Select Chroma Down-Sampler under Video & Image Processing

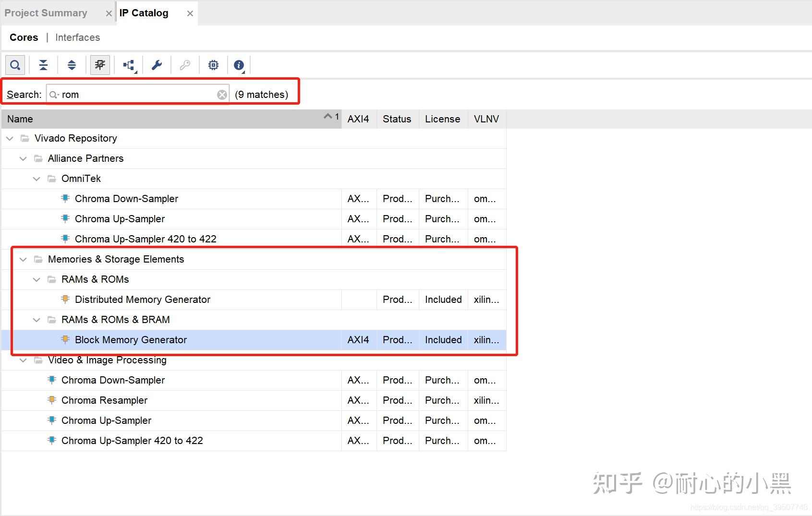113,380
